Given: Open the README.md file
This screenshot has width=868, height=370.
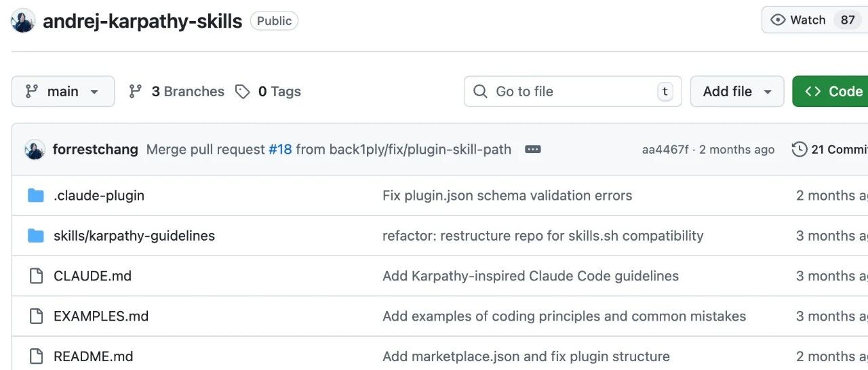Looking at the screenshot, I should pyautogui.click(x=93, y=356).
